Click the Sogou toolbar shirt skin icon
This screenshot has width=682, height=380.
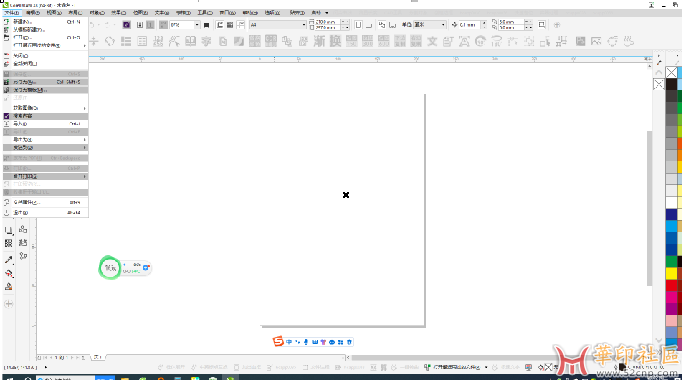[323, 342]
